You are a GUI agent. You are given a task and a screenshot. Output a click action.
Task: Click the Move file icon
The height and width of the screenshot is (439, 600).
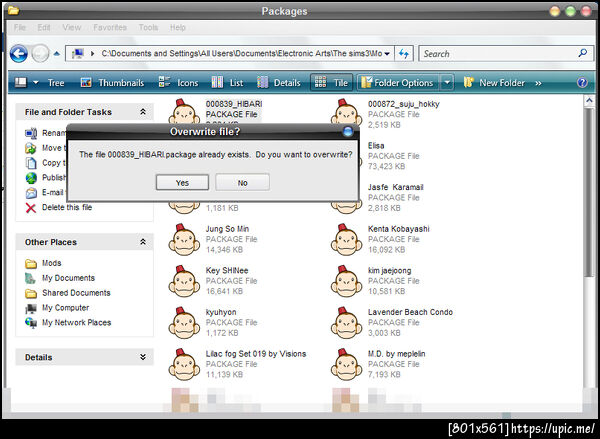click(31, 148)
